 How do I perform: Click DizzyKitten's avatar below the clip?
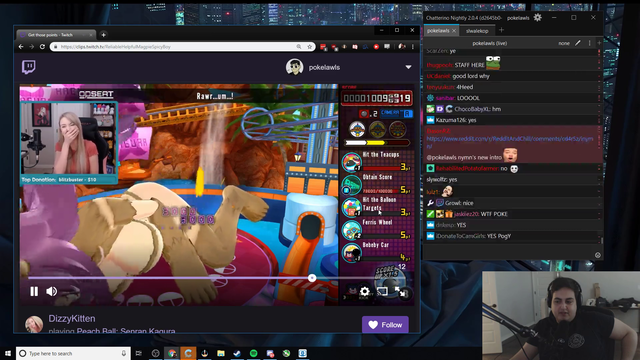tap(34, 324)
